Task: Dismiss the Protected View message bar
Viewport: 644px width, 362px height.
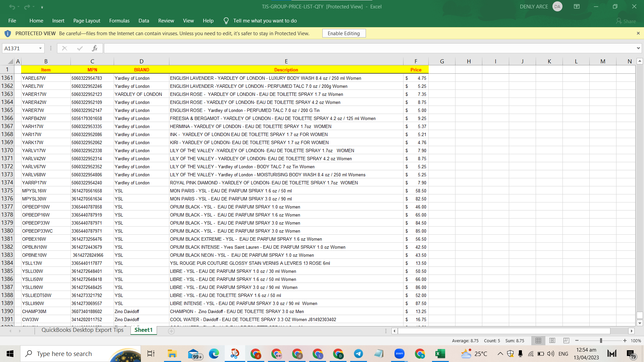Action: 638,33
